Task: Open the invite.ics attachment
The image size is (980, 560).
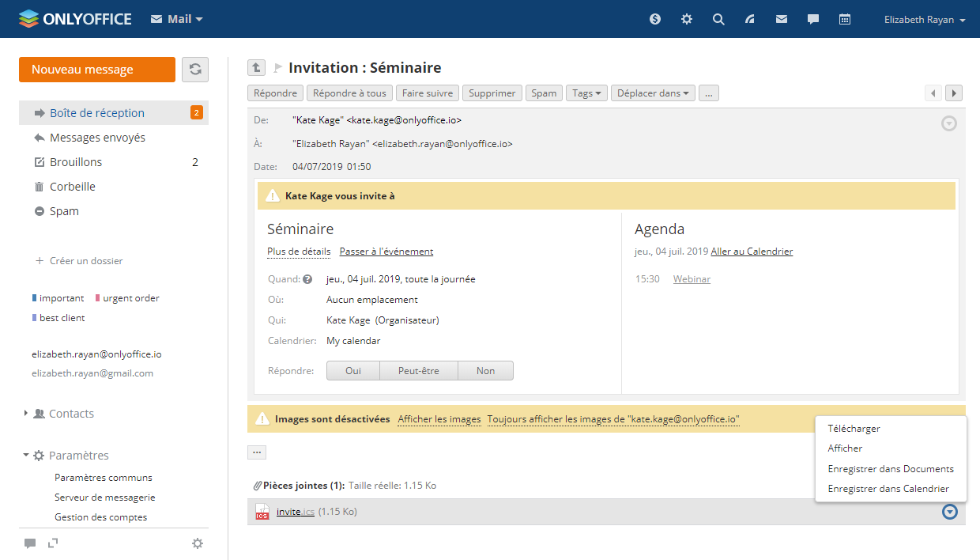Action: pos(295,512)
